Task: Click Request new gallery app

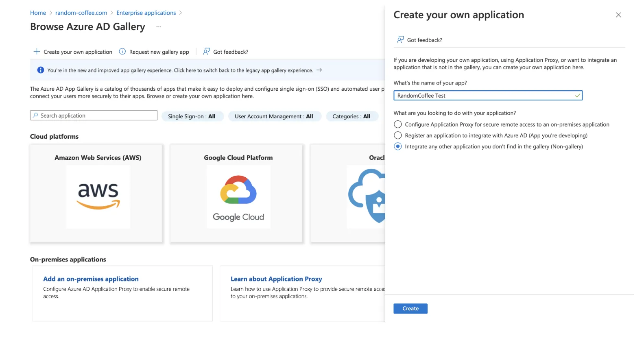Action: 154,52
